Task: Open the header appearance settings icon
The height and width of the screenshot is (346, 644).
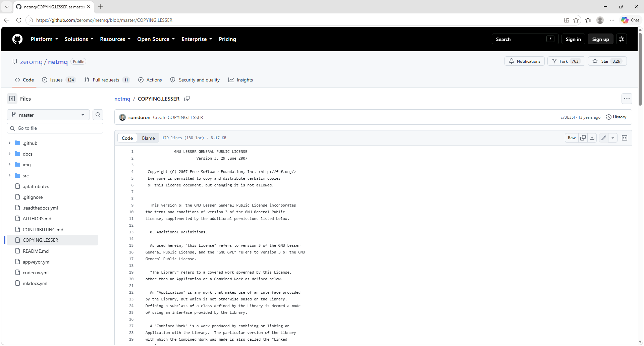Action: click(622, 39)
